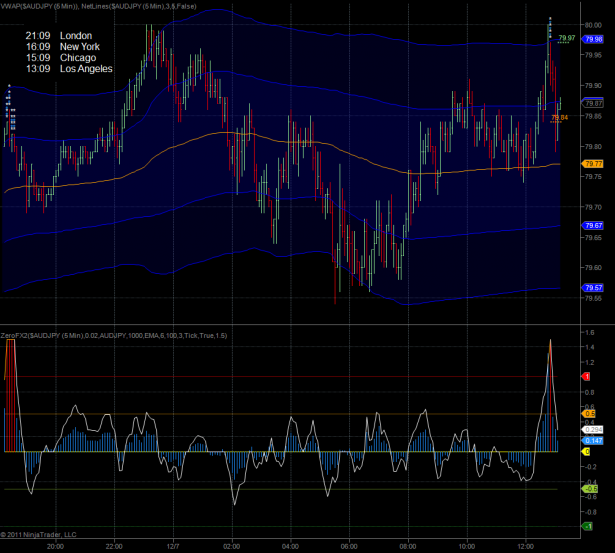Click the dark green -1 level marker

589,526
